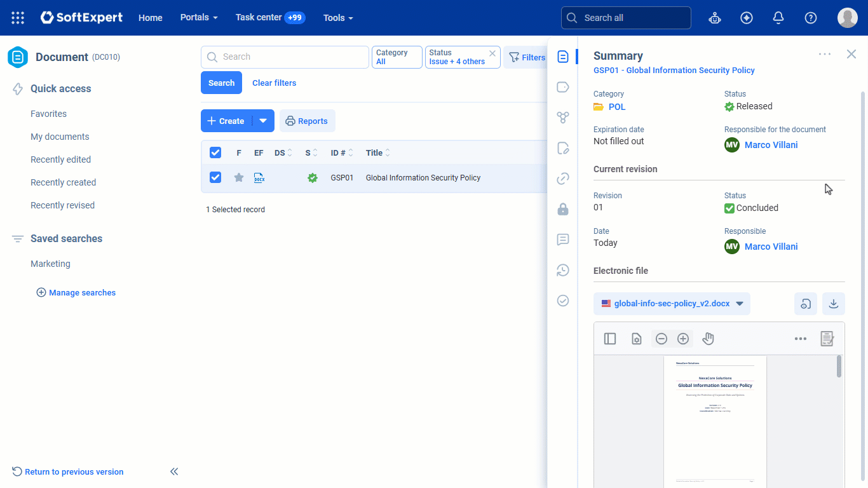Expand the Create button dropdown arrow

(x=263, y=121)
